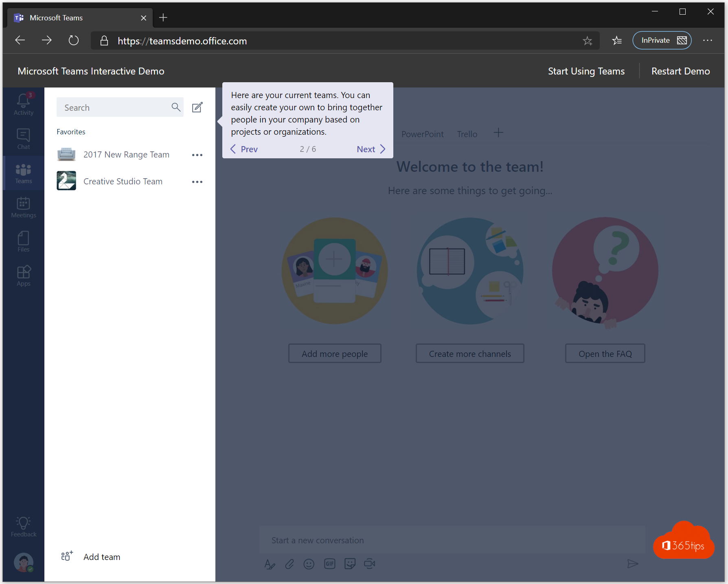The height and width of the screenshot is (584, 728).
Task: Refresh the browser page
Action: coord(73,40)
